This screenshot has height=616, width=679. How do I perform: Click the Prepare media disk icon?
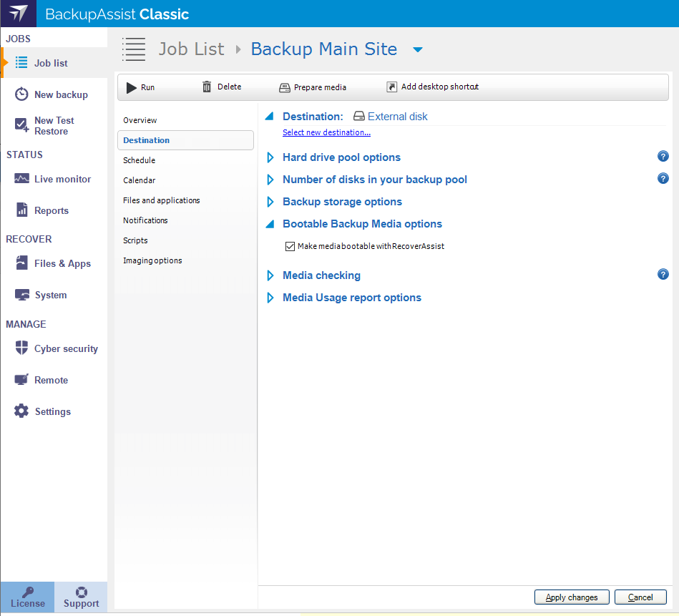[x=284, y=87]
